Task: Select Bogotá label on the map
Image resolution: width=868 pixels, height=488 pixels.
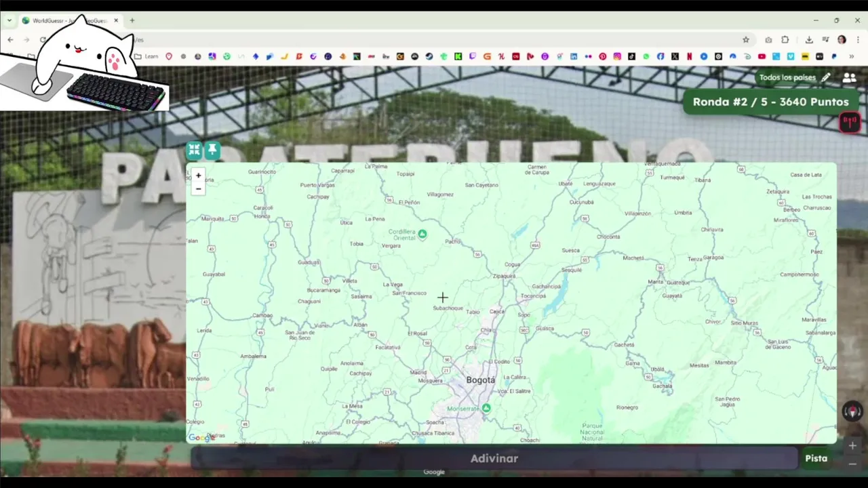Action: click(x=480, y=380)
